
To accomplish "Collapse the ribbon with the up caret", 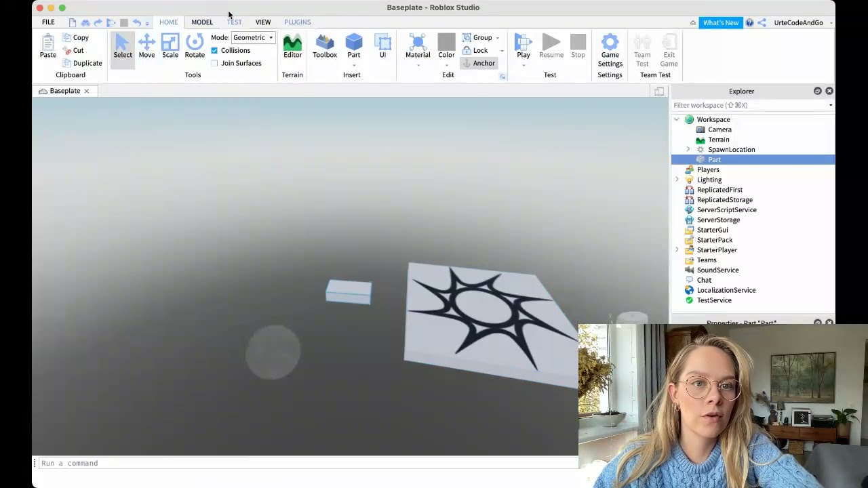I will point(692,22).
